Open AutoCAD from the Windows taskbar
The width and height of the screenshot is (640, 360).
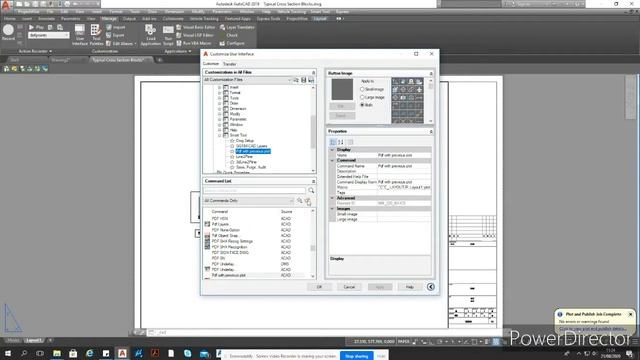(122, 353)
